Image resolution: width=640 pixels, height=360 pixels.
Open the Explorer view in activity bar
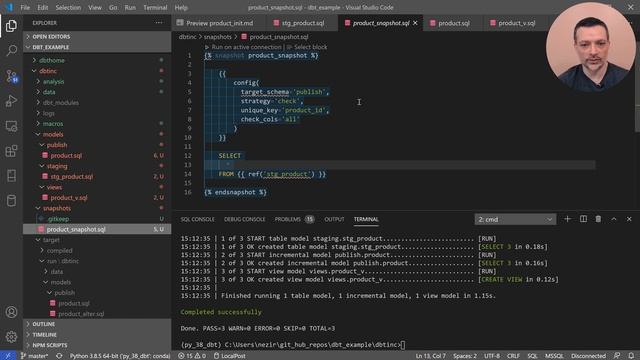(11, 26)
